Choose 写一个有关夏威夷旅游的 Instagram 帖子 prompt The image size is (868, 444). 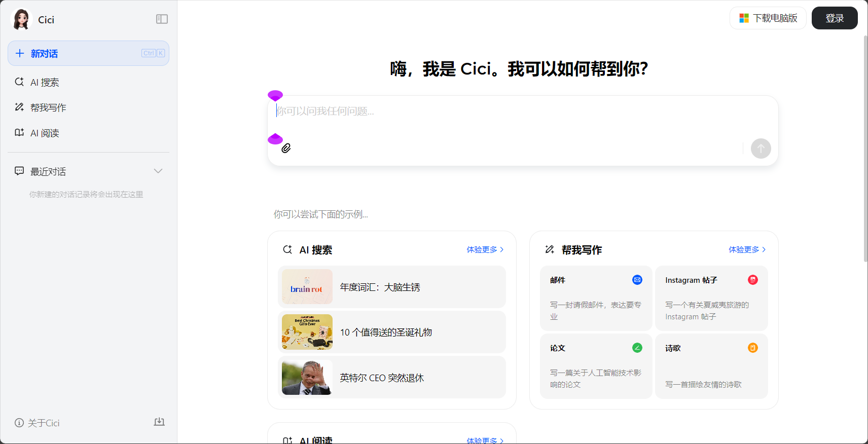point(707,311)
